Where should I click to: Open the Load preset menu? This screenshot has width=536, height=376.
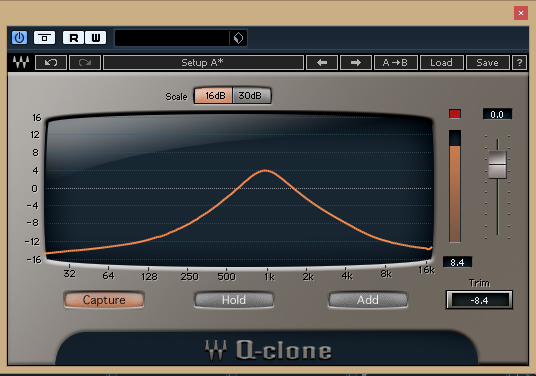tap(442, 63)
